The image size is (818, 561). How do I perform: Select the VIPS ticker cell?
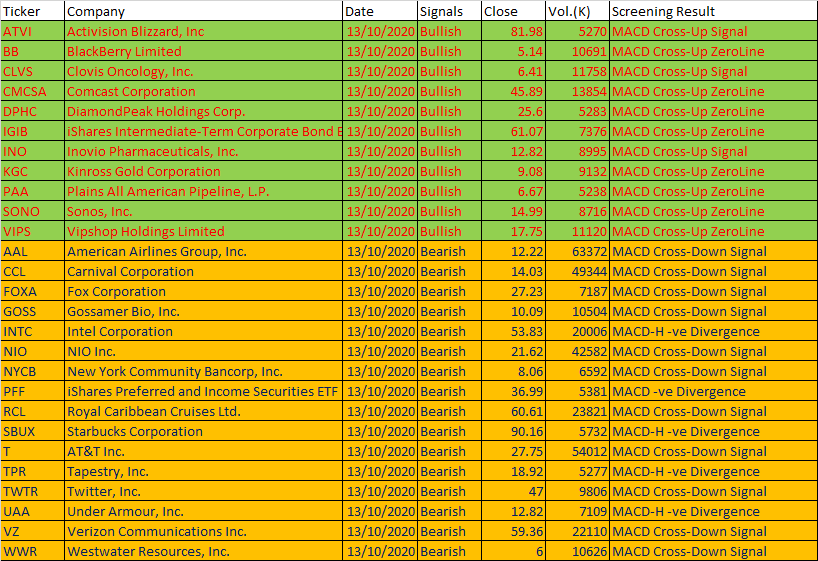(32, 231)
